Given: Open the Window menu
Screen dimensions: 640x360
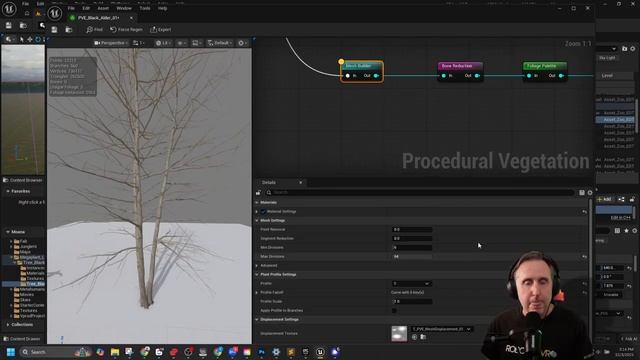Looking at the screenshot, I should (x=124, y=8).
